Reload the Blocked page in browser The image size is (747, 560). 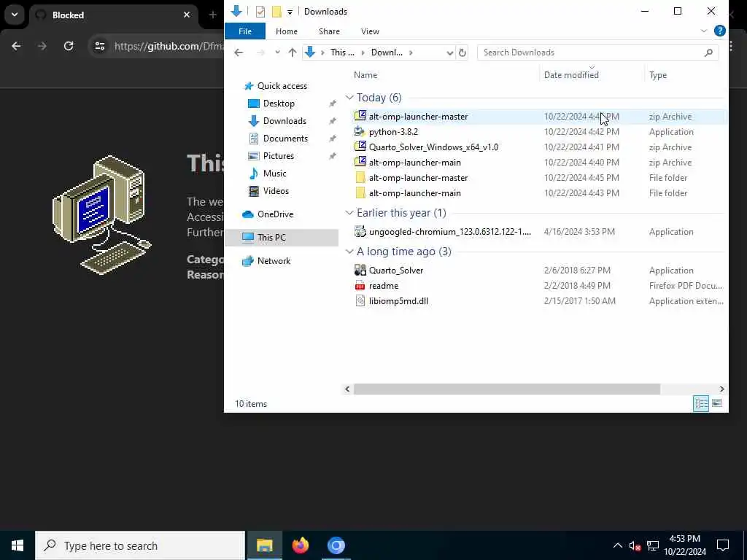[69, 46]
